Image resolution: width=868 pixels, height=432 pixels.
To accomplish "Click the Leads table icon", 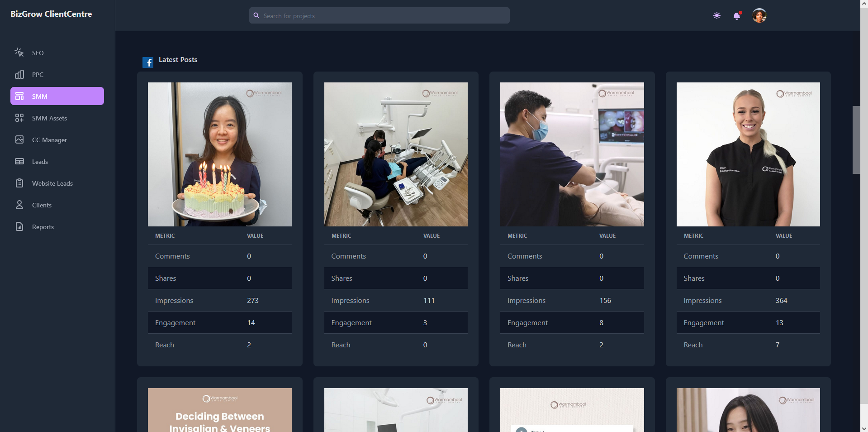I will tap(19, 161).
